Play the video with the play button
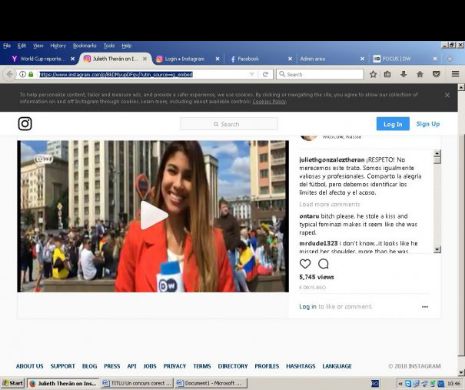Viewport: 465px width, 390px height. click(x=153, y=215)
